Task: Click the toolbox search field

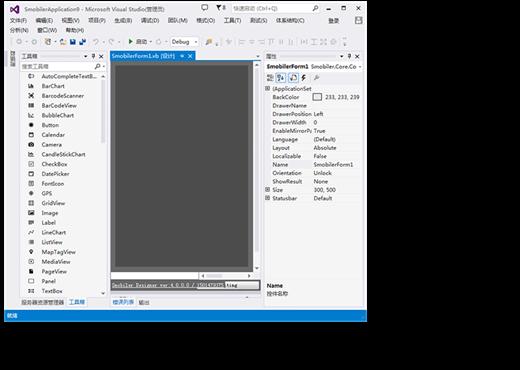Action: click(x=57, y=66)
